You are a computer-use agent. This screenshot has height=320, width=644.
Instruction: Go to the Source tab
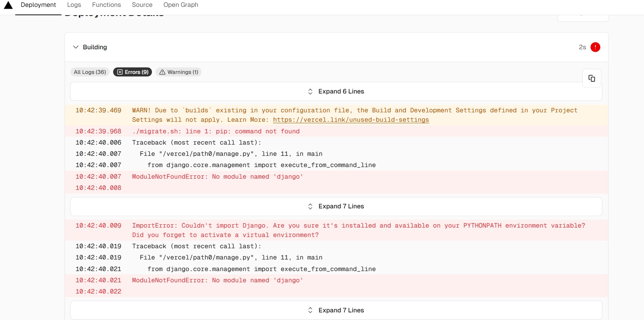coord(142,5)
